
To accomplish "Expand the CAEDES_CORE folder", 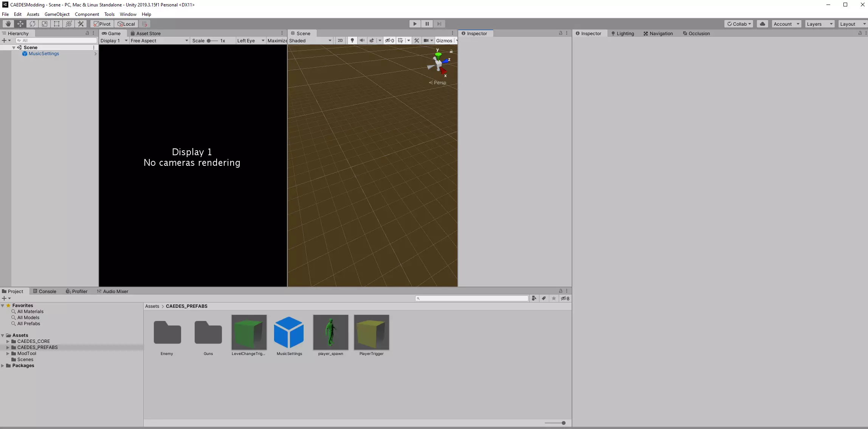I will tap(8, 341).
